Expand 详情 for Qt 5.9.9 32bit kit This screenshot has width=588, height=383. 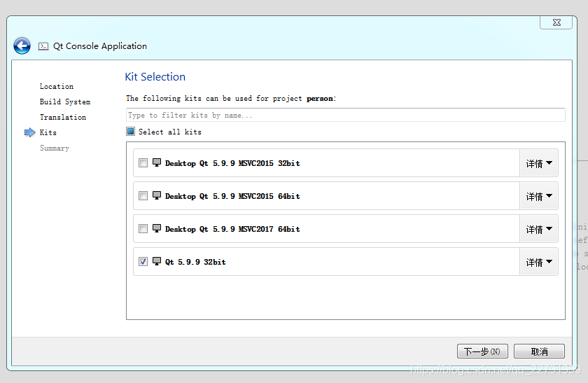coord(539,262)
